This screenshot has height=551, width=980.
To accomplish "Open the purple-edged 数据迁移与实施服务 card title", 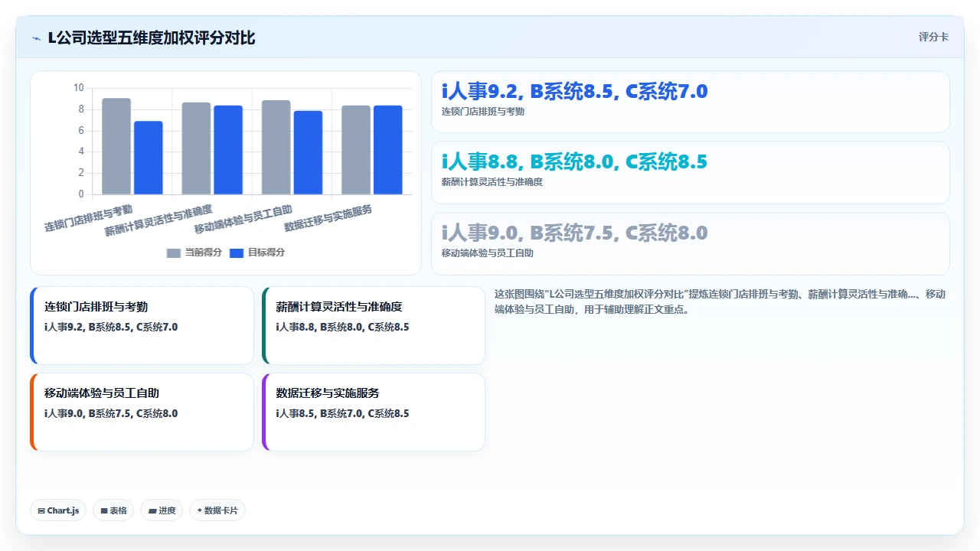I will 327,393.
